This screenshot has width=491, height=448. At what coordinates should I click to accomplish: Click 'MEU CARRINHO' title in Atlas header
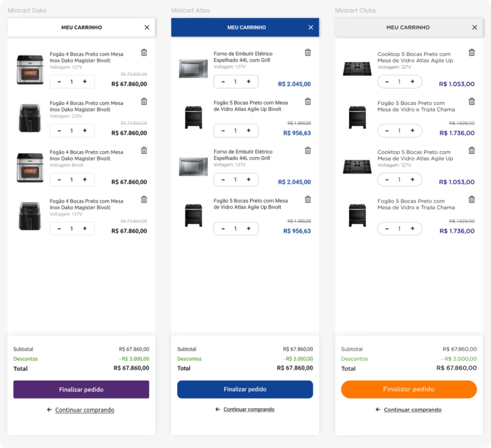247,27
